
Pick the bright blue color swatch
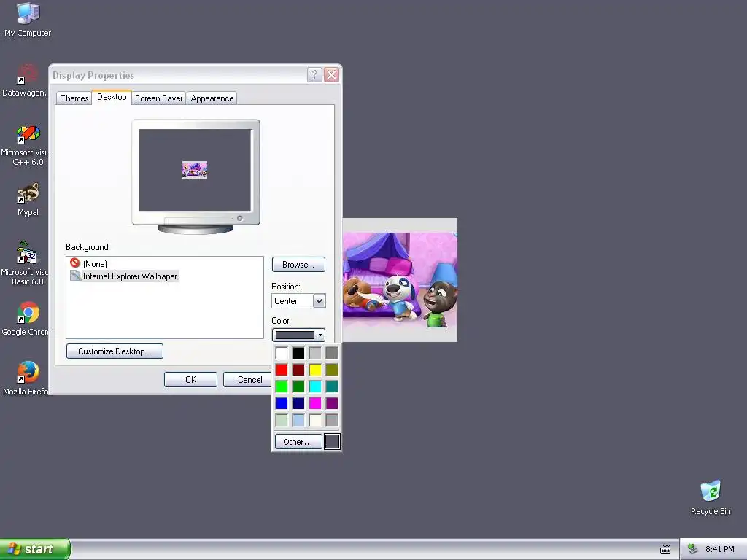[x=282, y=403]
